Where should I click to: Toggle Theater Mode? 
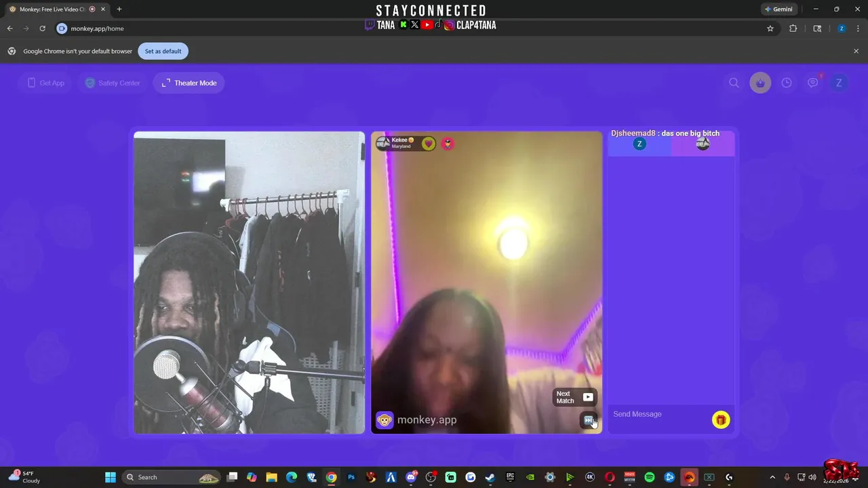[189, 83]
